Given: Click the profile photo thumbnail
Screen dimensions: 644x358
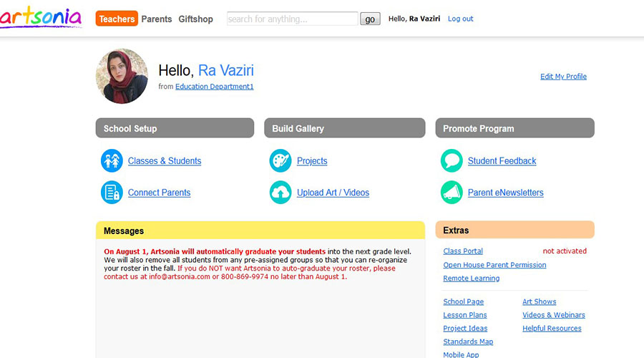Looking at the screenshot, I should pos(122,76).
